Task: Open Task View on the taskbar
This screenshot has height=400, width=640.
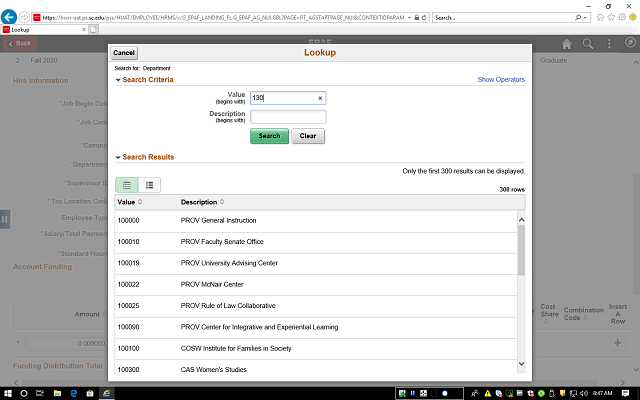Action: [x=40, y=393]
